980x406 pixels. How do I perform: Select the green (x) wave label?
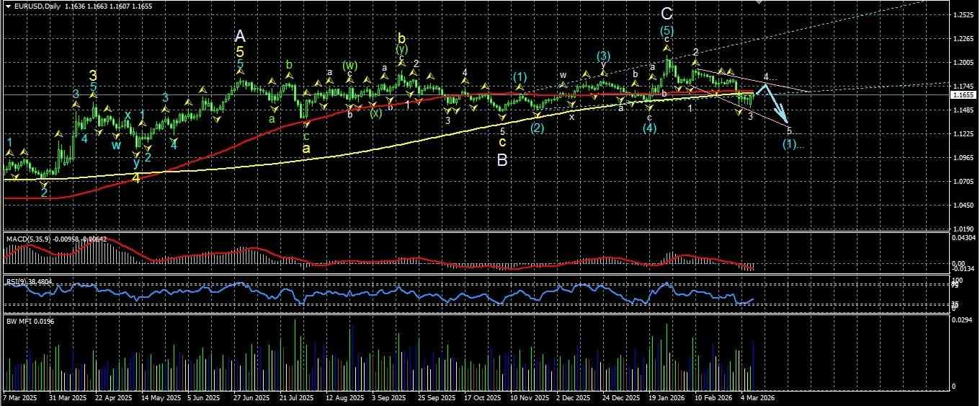point(376,113)
